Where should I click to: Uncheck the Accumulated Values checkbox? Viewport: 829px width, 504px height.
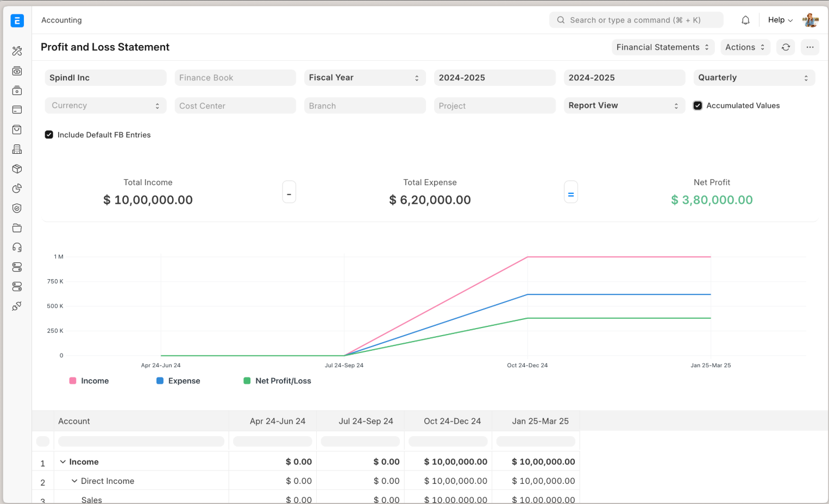(x=698, y=106)
